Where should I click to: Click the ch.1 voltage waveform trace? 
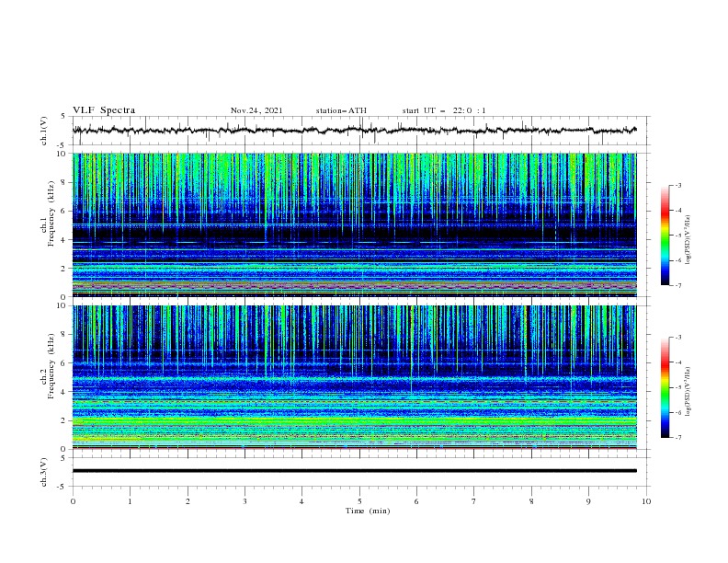pyautogui.click(x=355, y=131)
